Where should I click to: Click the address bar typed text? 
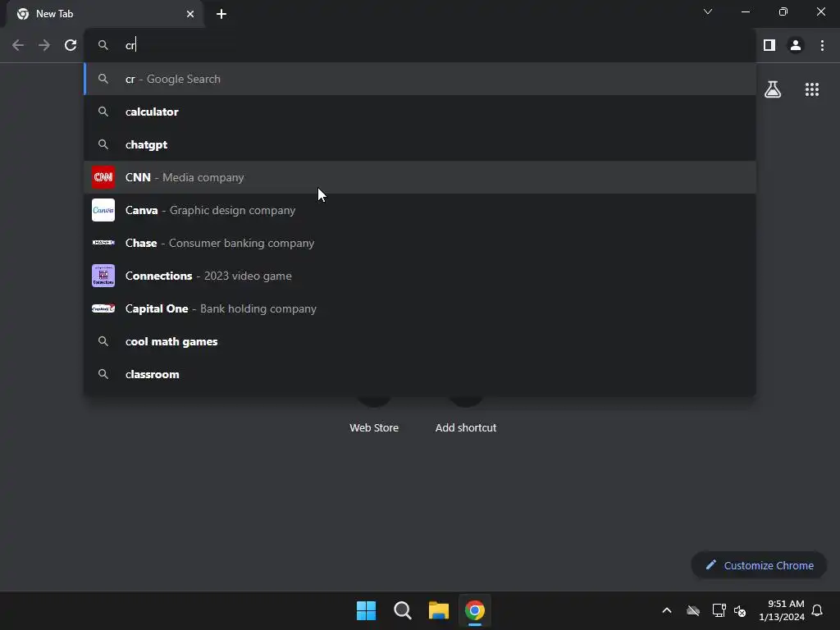pos(130,46)
